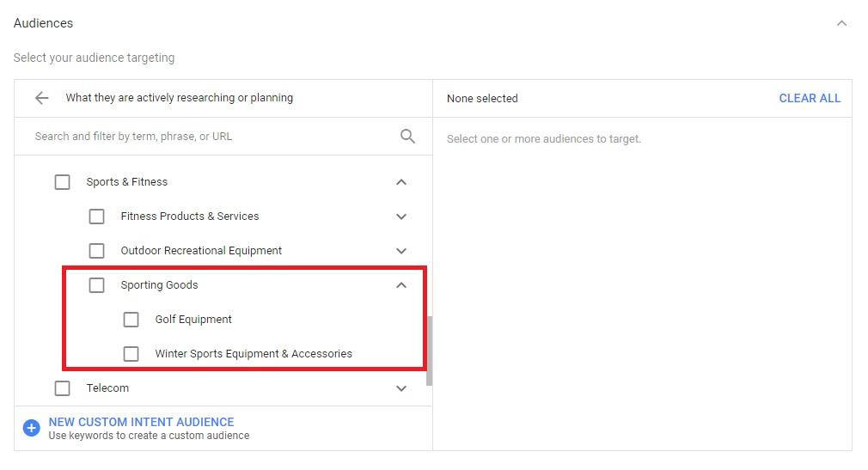Click the CLEAR ALL link
This screenshot has width=868, height=470.
pyautogui.click(x=810, y=99)
